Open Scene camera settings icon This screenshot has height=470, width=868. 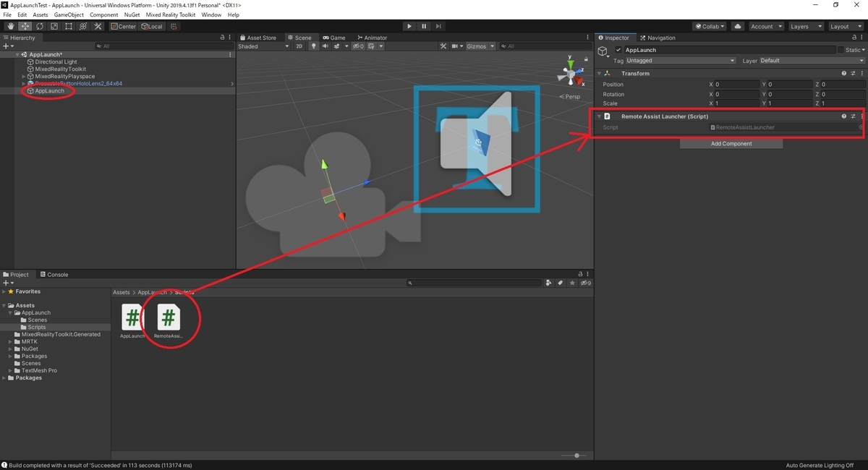(x=459, y=46)
